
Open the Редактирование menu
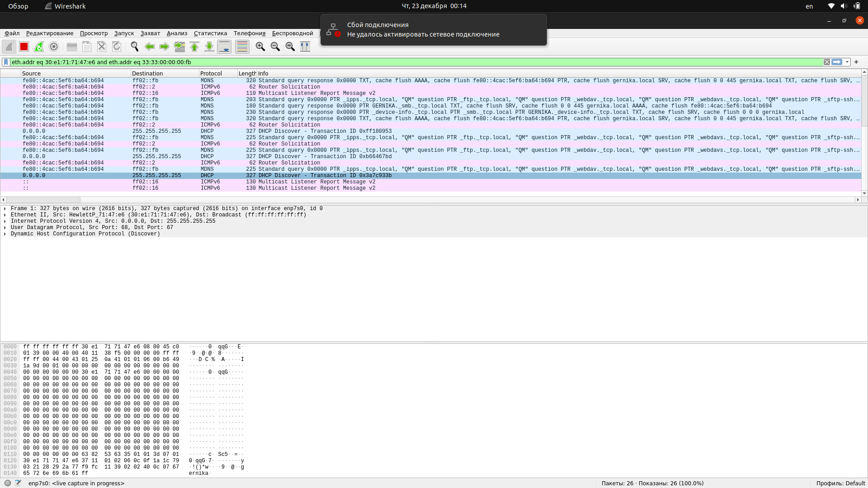click(x=50, y=33)
